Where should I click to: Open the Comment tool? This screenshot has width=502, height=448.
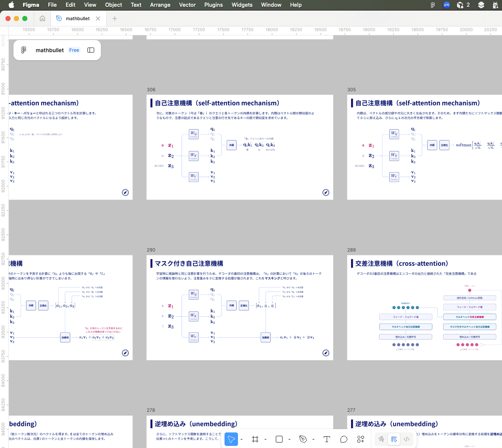coord(343,439)
